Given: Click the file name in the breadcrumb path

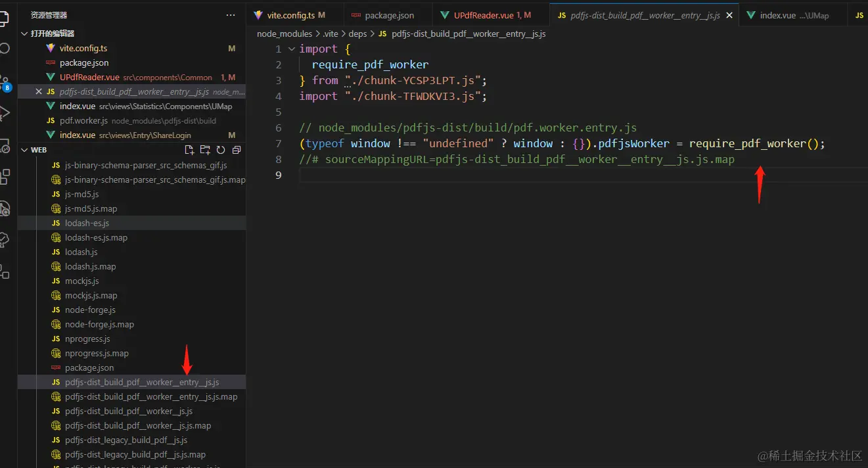Looking at the screenshot, I should click(468, 34).
